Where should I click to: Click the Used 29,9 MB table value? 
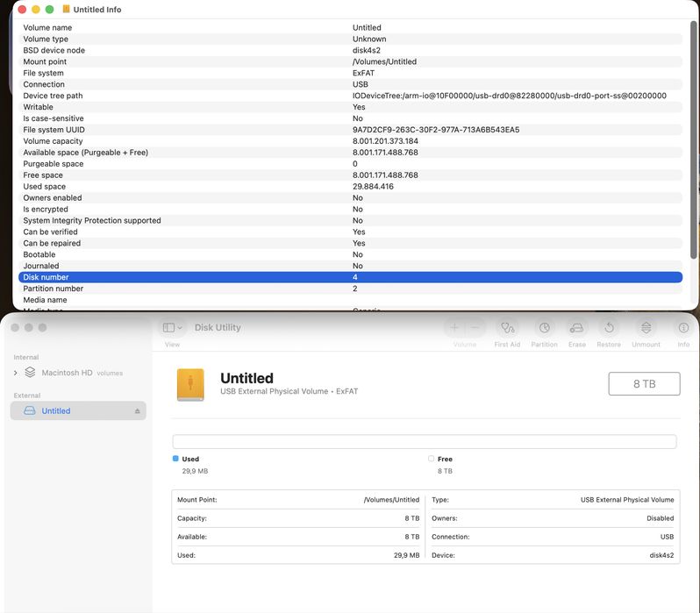407,555
